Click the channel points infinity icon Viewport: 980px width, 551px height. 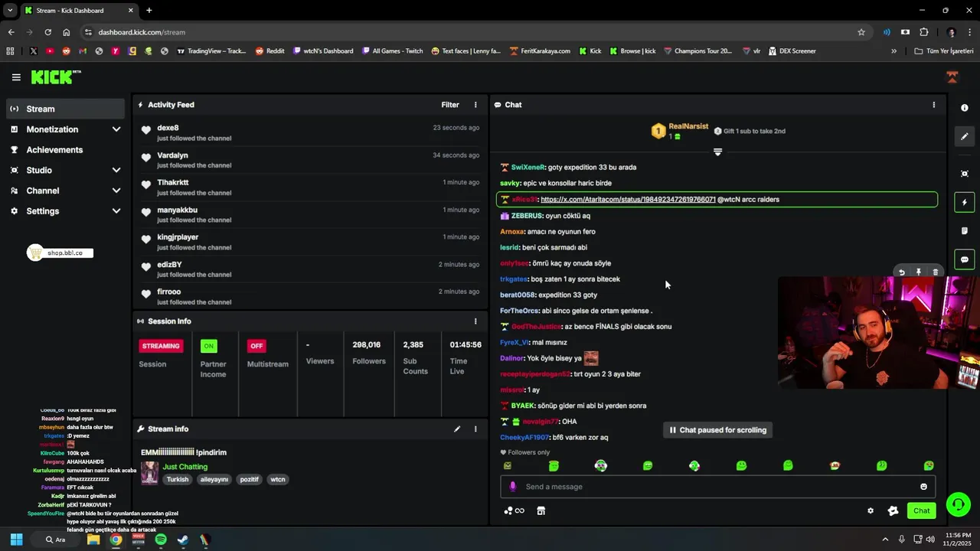click(x=514, y=511)
